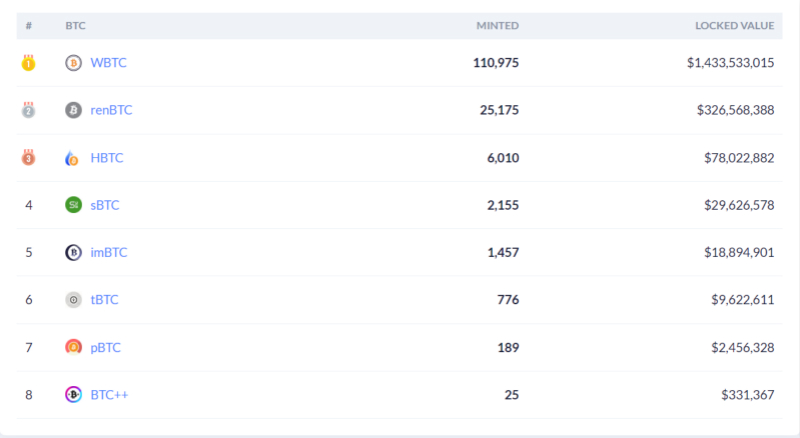Viewport: 800px width, 438px height.
Task: Click the silver second-place medal
Action: click(x=29, y=110)
